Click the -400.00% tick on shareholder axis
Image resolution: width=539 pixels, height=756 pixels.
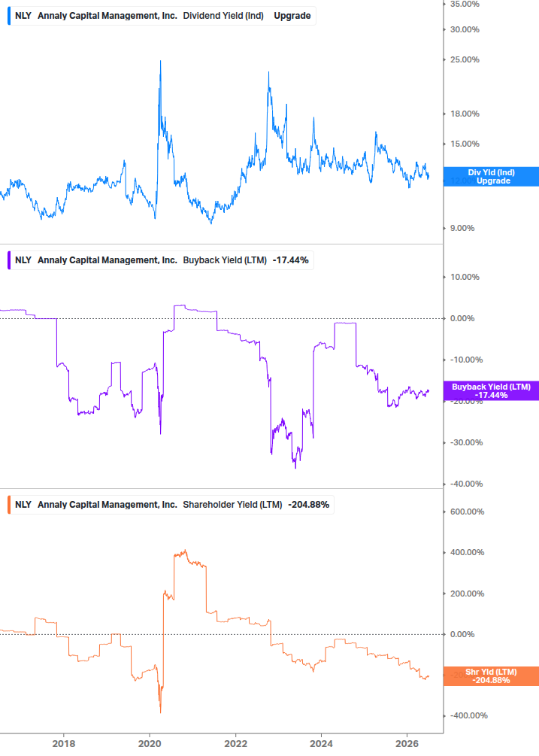(468, 715)
